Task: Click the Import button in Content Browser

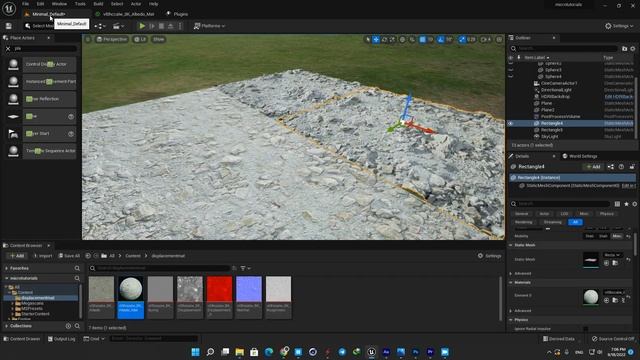Action: (x=42, y=256)
